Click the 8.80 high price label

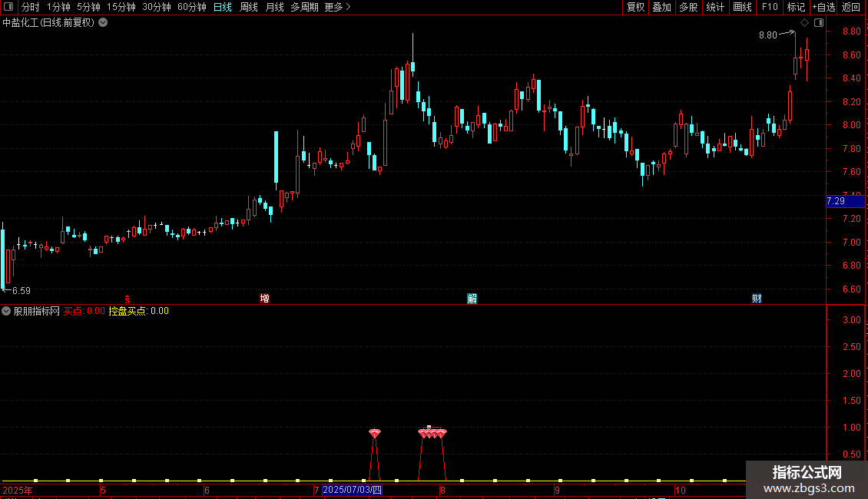pyautogui.click(x=768, y=35)
